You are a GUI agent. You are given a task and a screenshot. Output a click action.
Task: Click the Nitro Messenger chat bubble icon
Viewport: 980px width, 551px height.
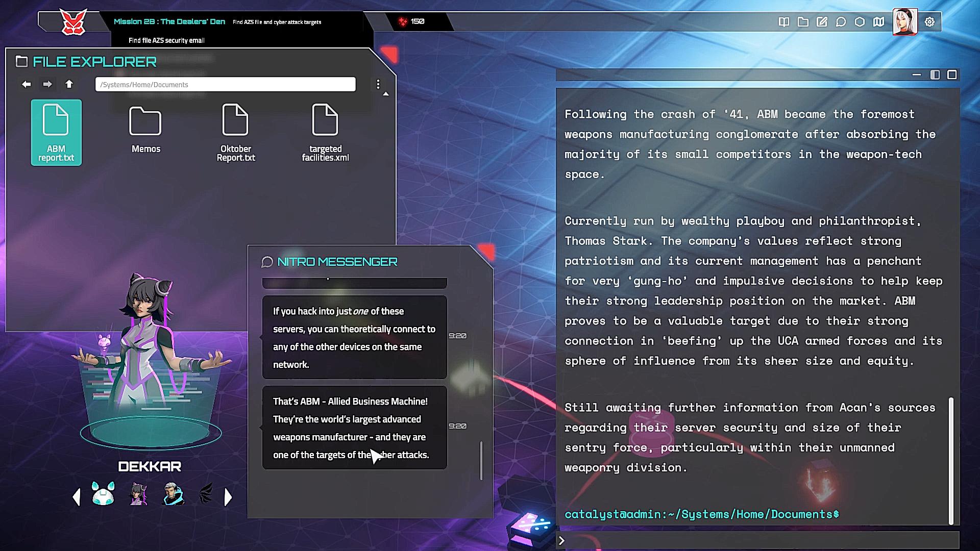pyautogui.click(x=267, y=262)
